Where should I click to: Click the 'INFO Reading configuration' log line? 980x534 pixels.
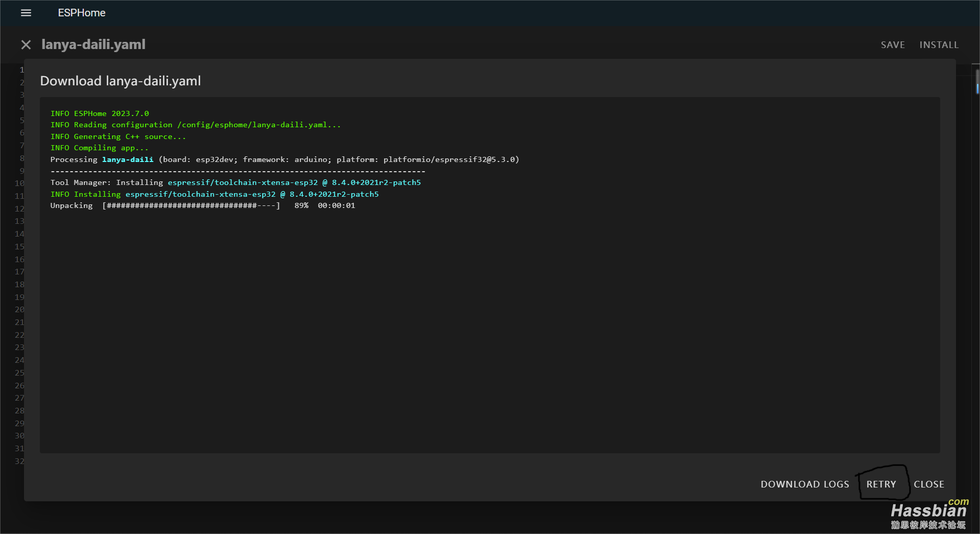pyautogui.click(x=195, y=125)
